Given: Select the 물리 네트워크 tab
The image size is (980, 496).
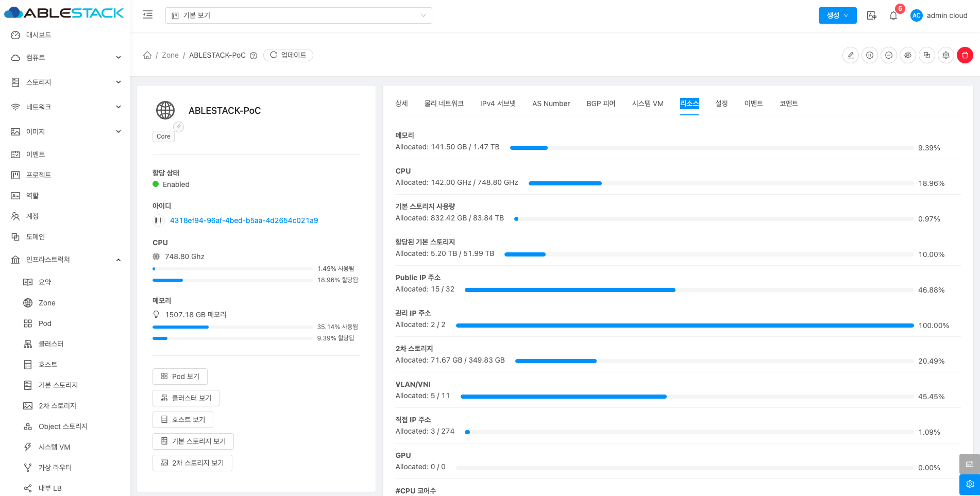Looking at the screenshot, I should click(x=444, y=104).
